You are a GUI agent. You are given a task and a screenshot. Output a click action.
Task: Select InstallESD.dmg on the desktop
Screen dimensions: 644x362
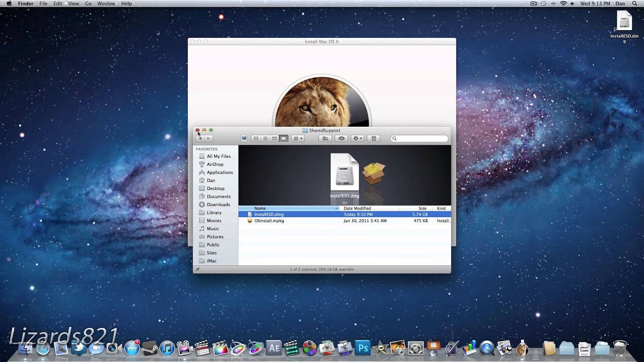624,27
